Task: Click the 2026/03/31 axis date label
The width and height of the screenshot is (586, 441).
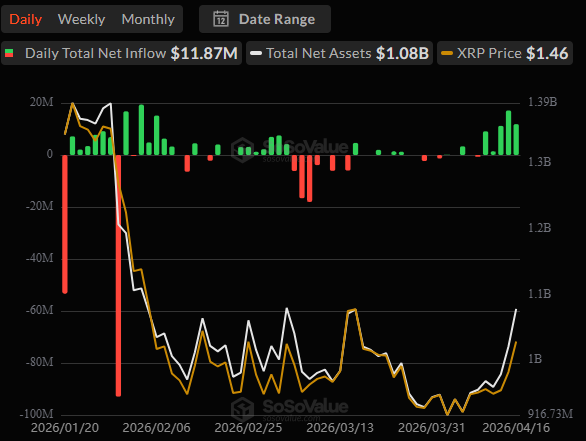Action: [431, 428]
